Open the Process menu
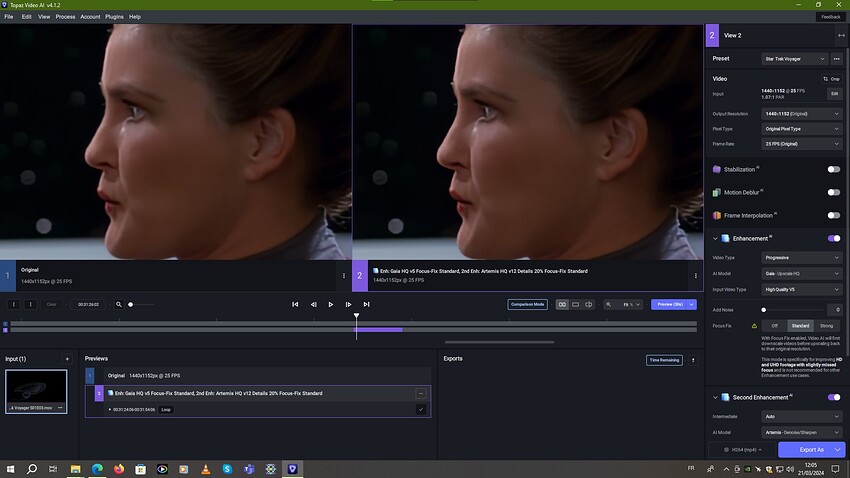Image resolution: width=850 pixels, height=478 pixels. [x=65, y=17]
